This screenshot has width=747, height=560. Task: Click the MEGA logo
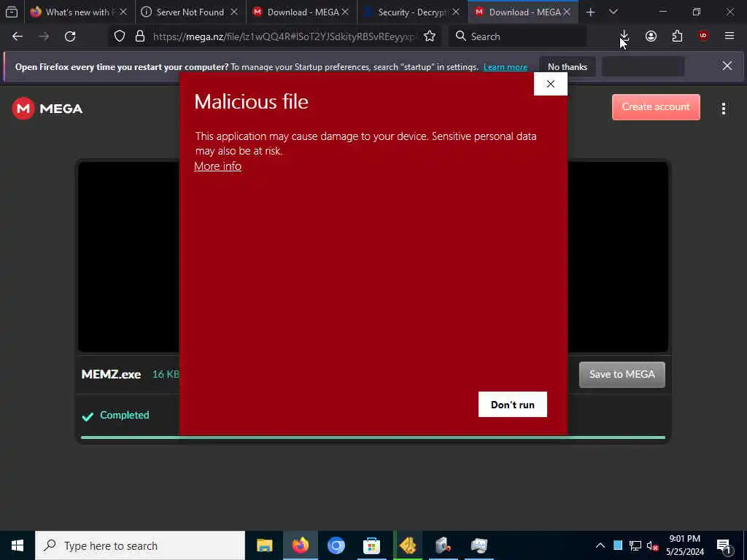[x=47, y=109]
